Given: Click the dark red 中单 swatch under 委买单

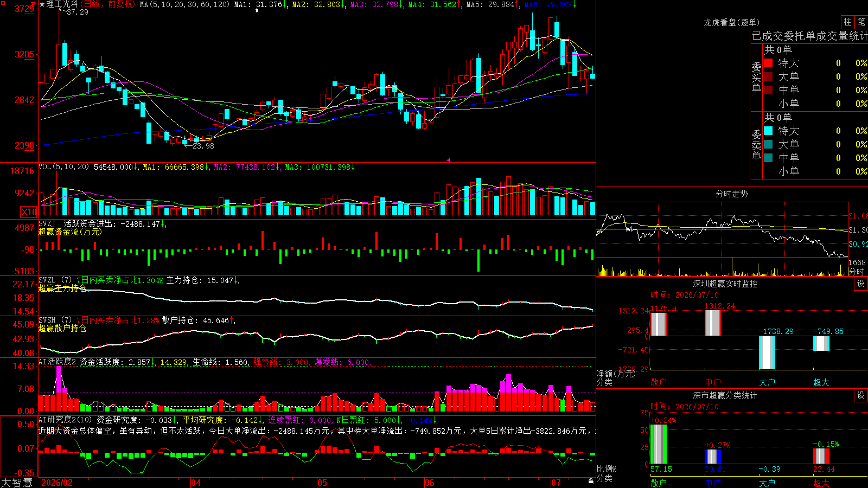Looking at the screenshot, I should (768, 90).
